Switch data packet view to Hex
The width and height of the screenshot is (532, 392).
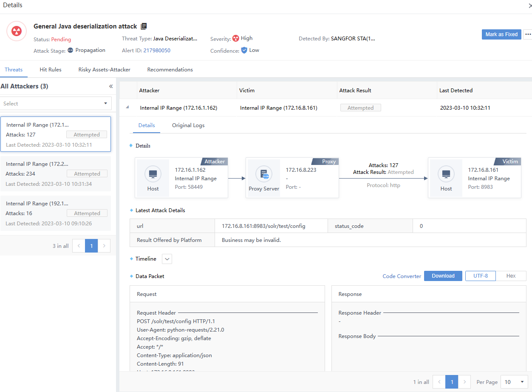point(511,276)
